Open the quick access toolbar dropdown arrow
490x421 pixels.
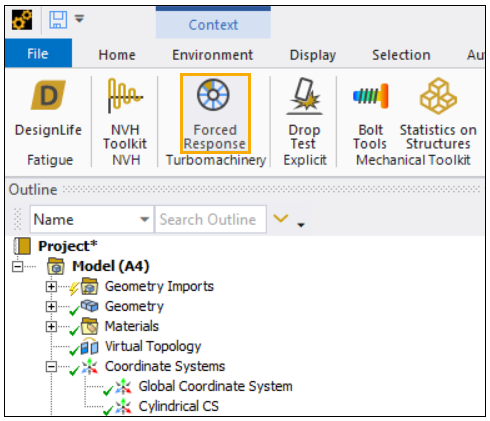(79, 19)
